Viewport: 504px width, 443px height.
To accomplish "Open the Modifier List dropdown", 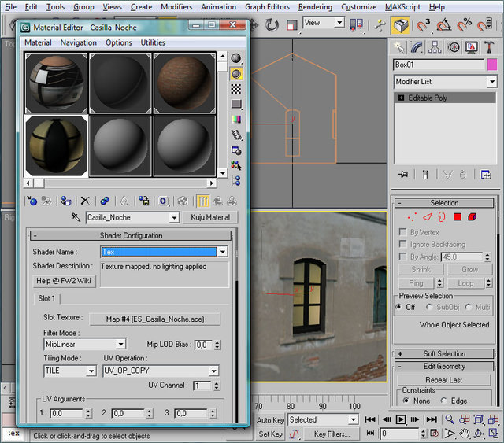I will (x=492, y=82).
